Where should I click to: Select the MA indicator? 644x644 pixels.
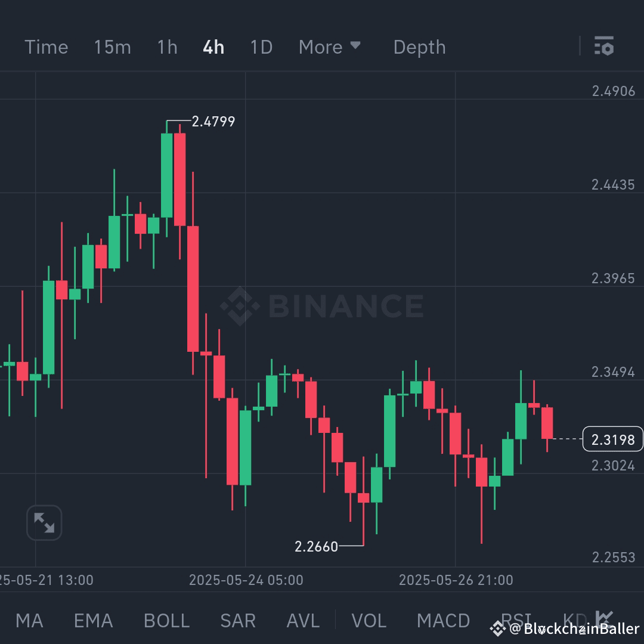pyautogui.click(x=29, y=621)
